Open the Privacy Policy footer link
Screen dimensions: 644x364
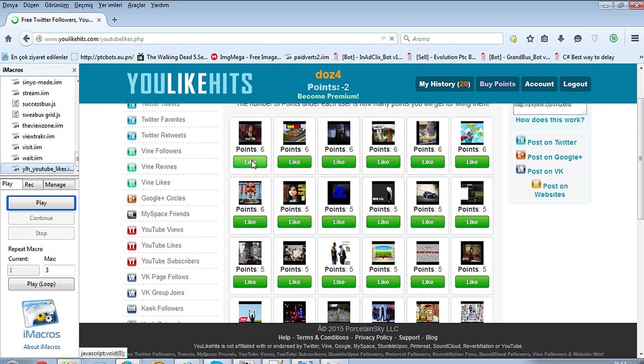pyautogui.click(x=373, y=337)
